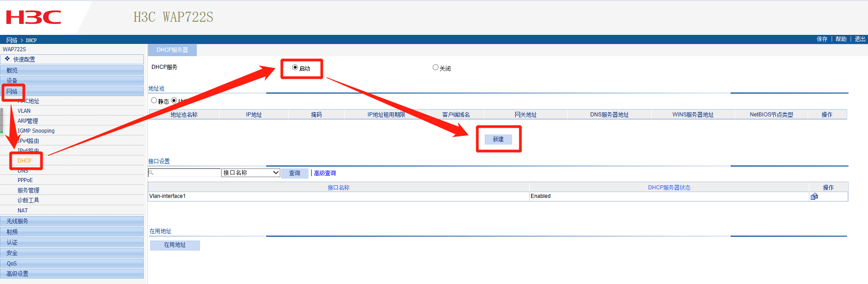Choose the 静态 address pool radio
The image size is (868, 284).
(154, 101)
